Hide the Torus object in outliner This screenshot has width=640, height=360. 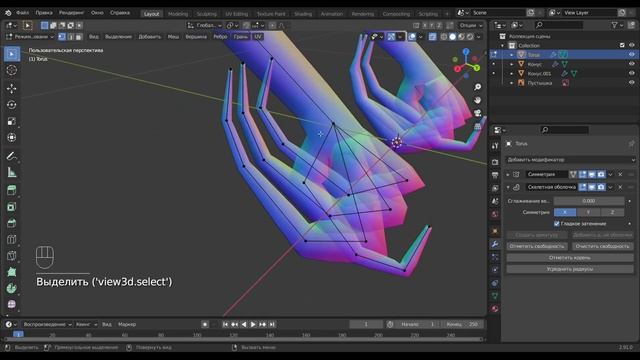coord(631,54)
